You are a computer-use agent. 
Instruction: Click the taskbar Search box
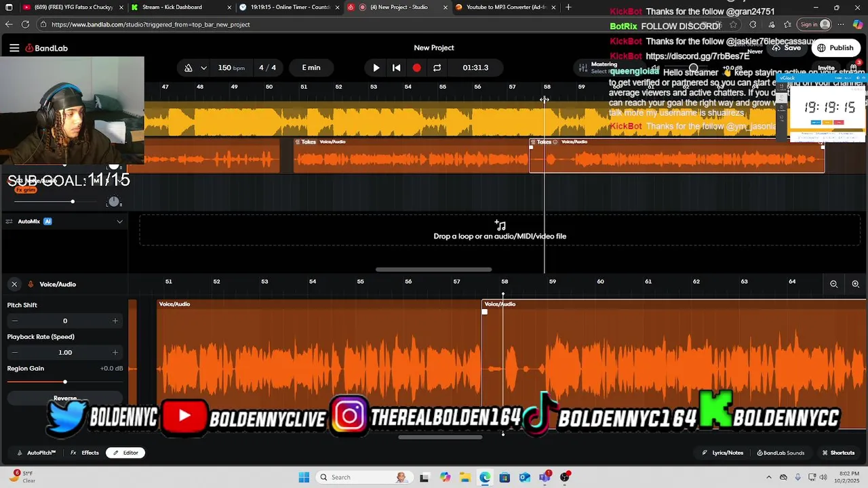click(x=365, y=477)
